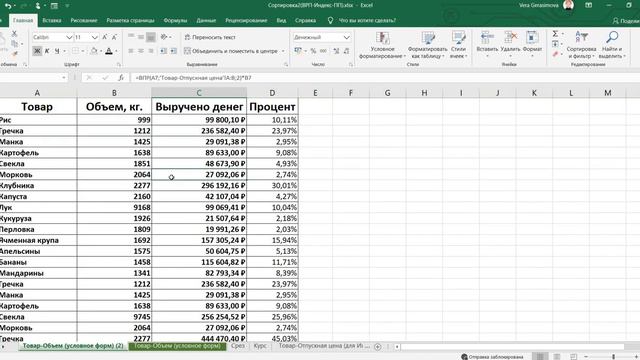This screenshot has height=360, width=640.
Task: Align text to bottom of cell
Action: 151,37
